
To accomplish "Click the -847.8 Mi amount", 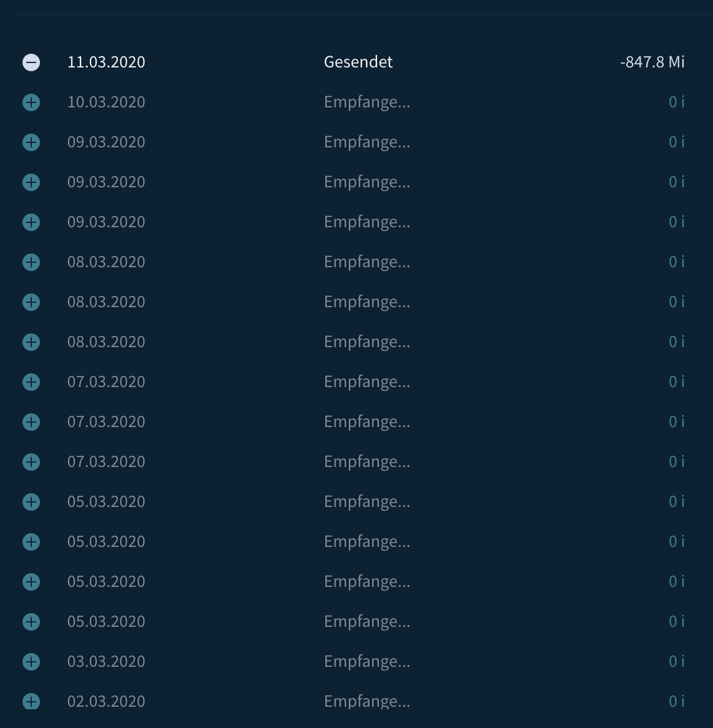I will 652,62.
